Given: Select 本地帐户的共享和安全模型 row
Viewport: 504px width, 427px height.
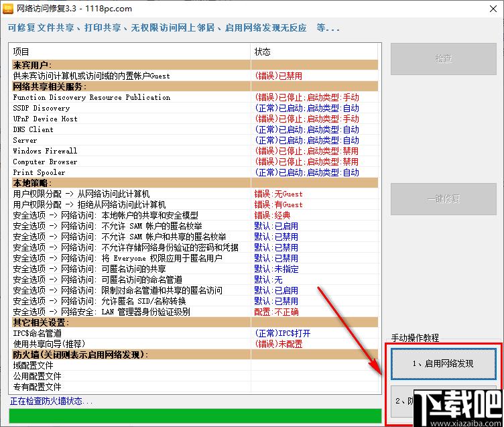Looking at the screenshot, I should (x=195, y=215).
